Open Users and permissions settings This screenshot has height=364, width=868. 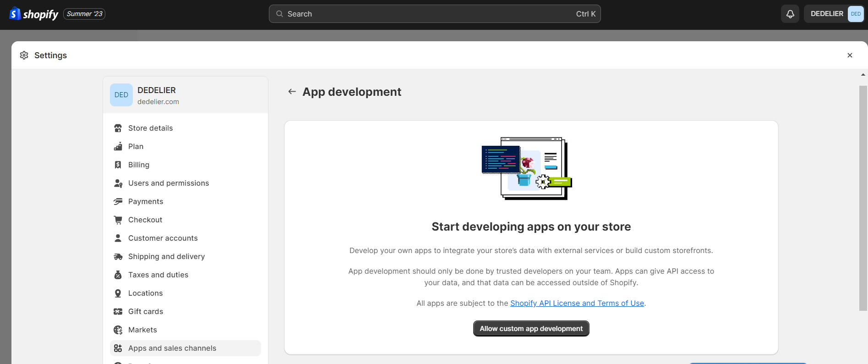point(186,183)
